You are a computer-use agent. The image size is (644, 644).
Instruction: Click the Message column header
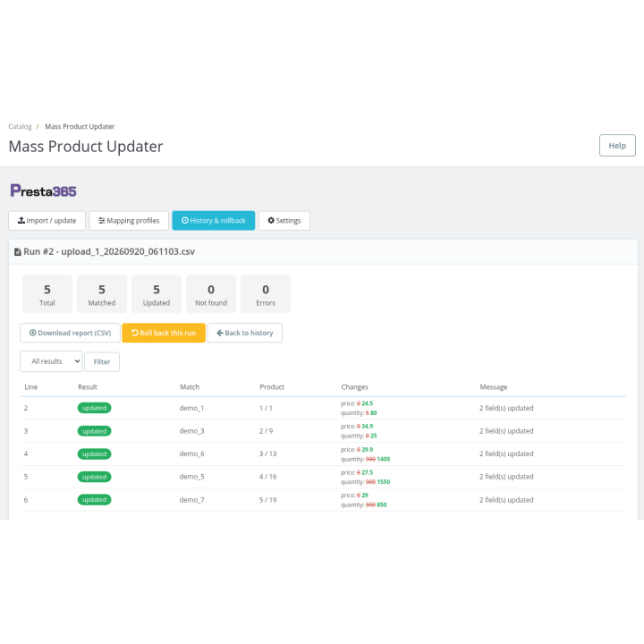493,387
